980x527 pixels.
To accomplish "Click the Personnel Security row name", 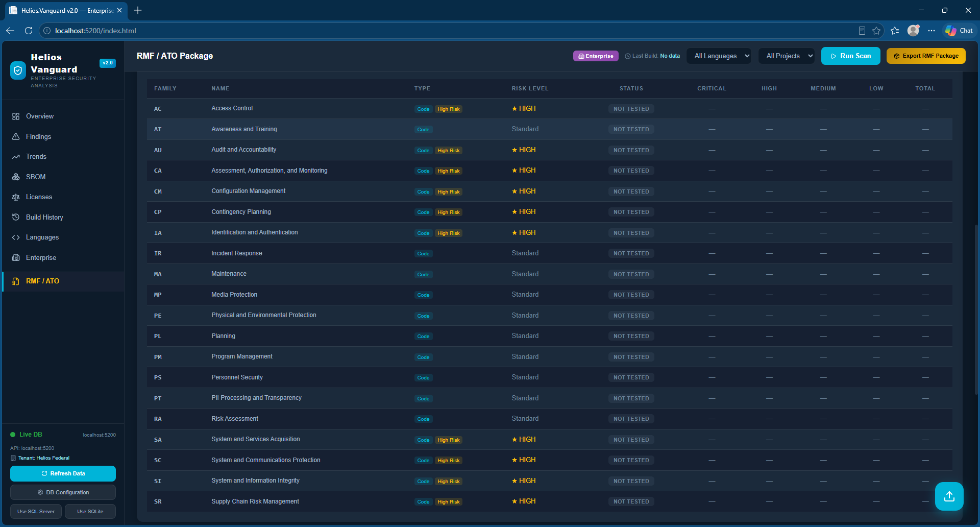I will (237, 377).
